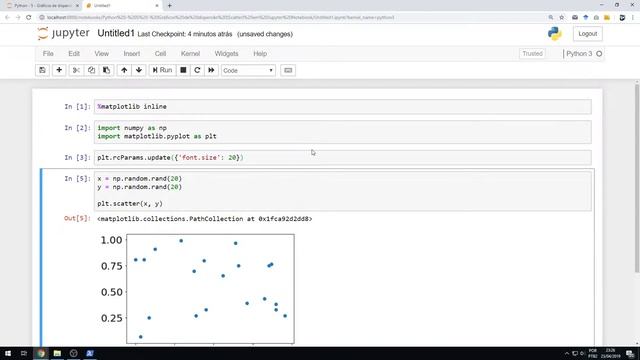Open the notification center in system tray
Image resolution: width=640 pixels, height=360 pixels.
(631, 353)
